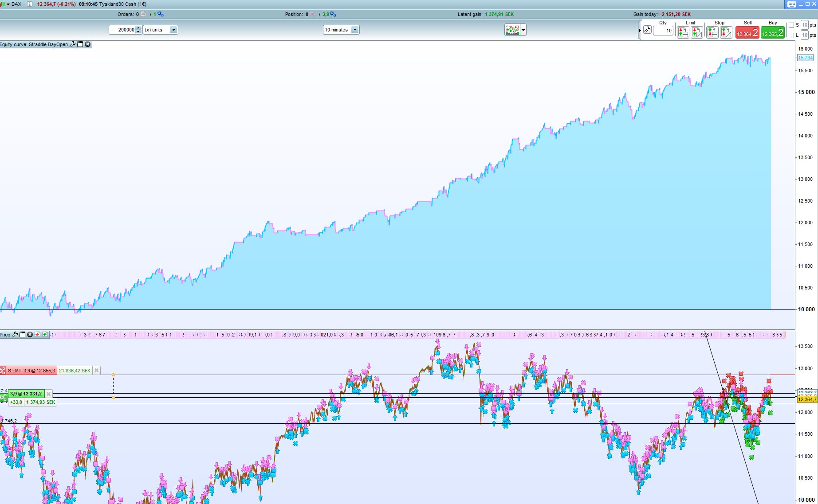Open the DAX instrument info icon
This screenshot has width=818, height=504.
pos(30,4)
